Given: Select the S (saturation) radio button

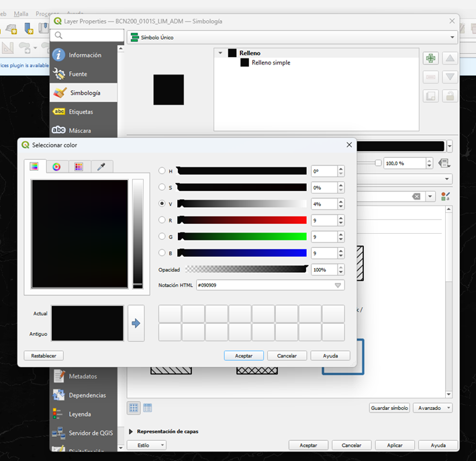Looking at the screenshot, I should point(162,187).
